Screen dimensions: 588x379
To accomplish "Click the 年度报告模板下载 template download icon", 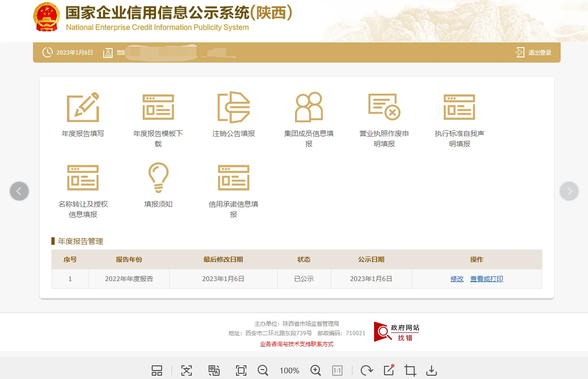I will (158, 107).
